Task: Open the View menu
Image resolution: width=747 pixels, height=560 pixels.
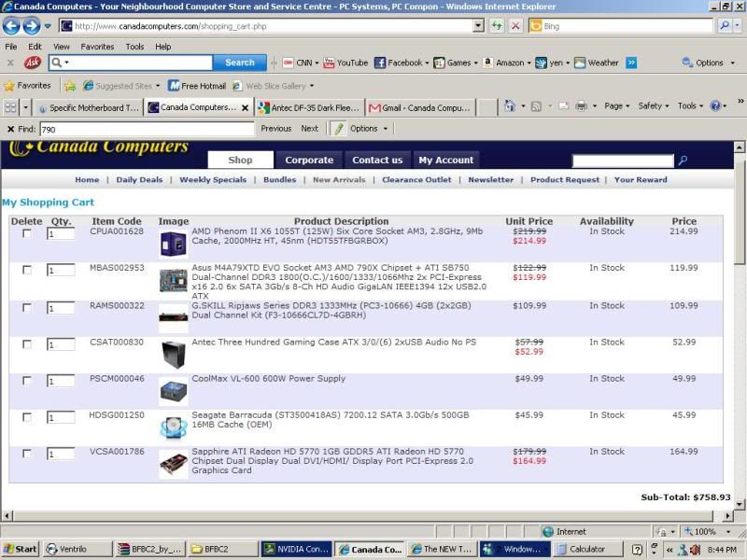Action: [62, 47]
